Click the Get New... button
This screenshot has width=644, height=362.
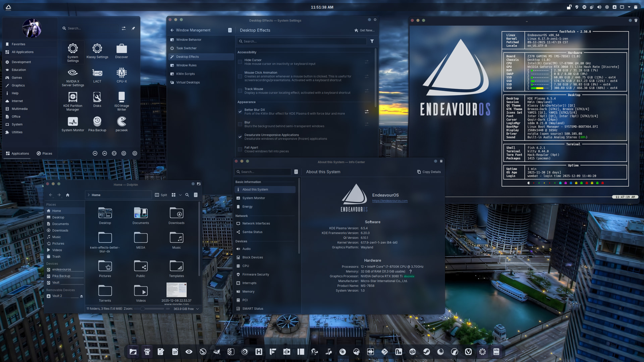pyautogui.click(x=364, y=30)
